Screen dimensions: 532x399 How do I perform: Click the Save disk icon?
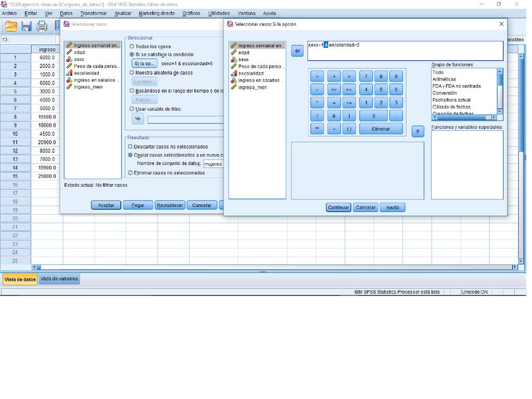pos(26,26)
